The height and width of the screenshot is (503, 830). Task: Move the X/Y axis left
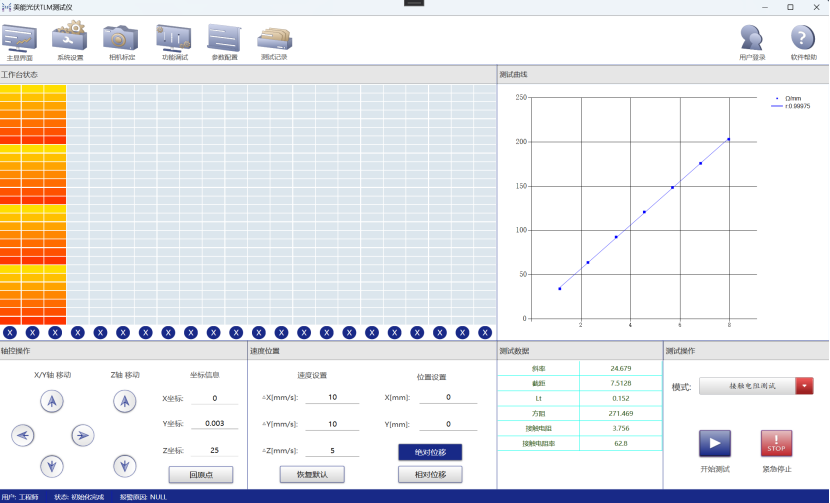point(24,434)
